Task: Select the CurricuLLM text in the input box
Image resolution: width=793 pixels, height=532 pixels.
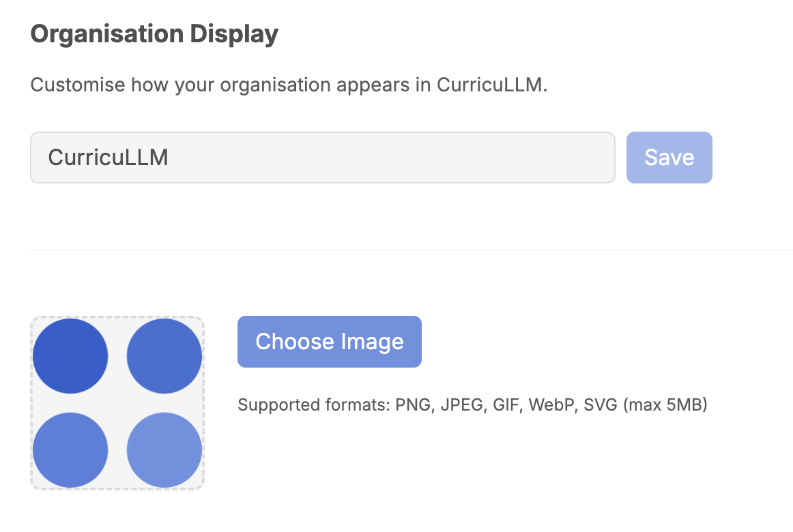Action: click(x=109, y=157)
